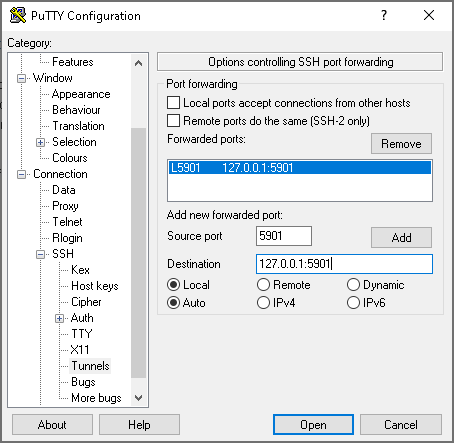454x443 pixels.
Task: Open the Bugs category
Action: (83, 382)
